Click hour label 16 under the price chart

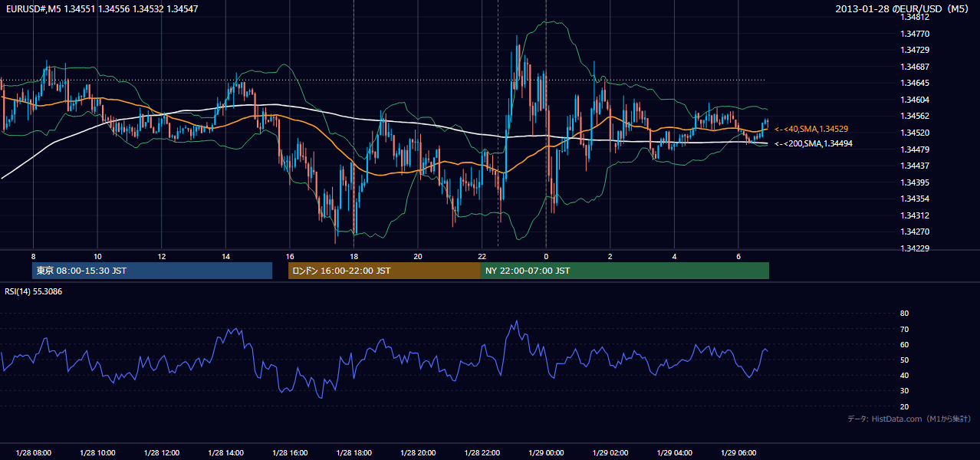[x=289, y=256]
